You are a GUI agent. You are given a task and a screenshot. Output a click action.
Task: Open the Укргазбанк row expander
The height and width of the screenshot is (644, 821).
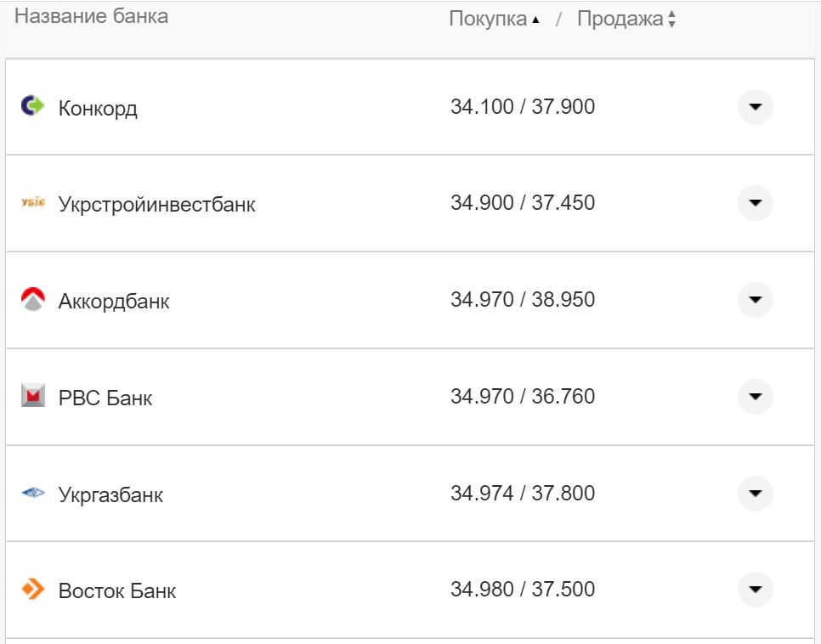tap(755, 494)
